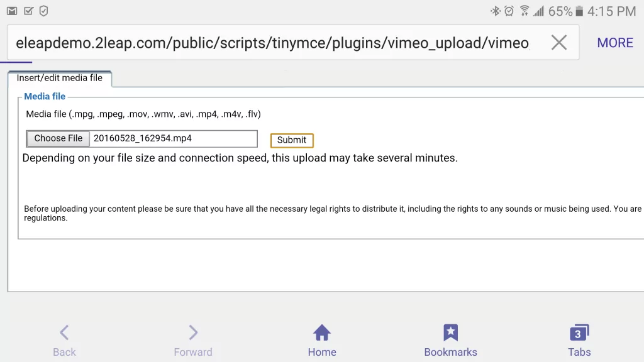Go Back in the browser
This screenshot has height=362, width=644.
click(64, 341)
